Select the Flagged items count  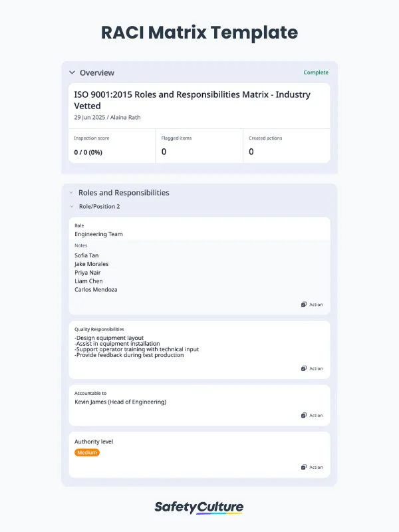[x=164, y=152]
